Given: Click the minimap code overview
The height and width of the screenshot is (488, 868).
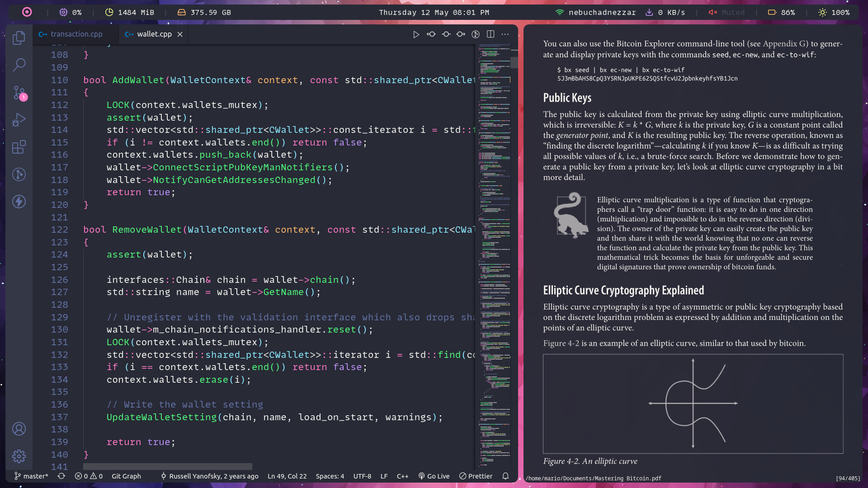Looking at the screenshot, I should [x=495, y=256].
